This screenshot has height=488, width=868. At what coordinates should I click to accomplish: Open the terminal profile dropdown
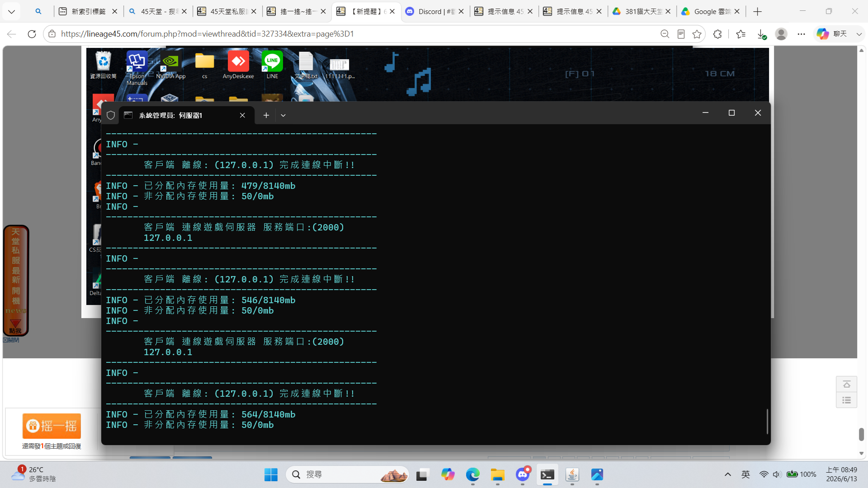coord(283,115)
